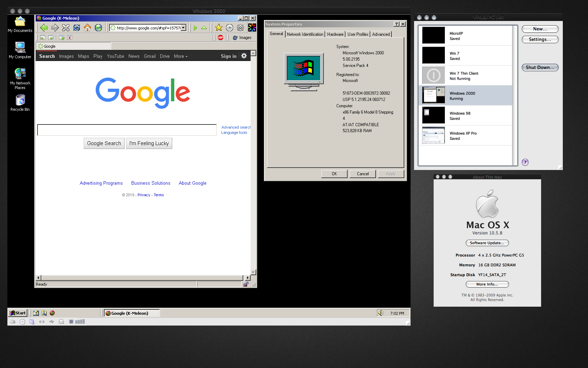Open bookmarks with the star icon

pos(219,28)
